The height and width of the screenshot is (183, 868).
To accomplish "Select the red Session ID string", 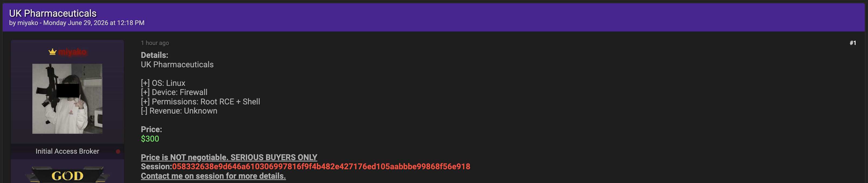I will point(321,167).
